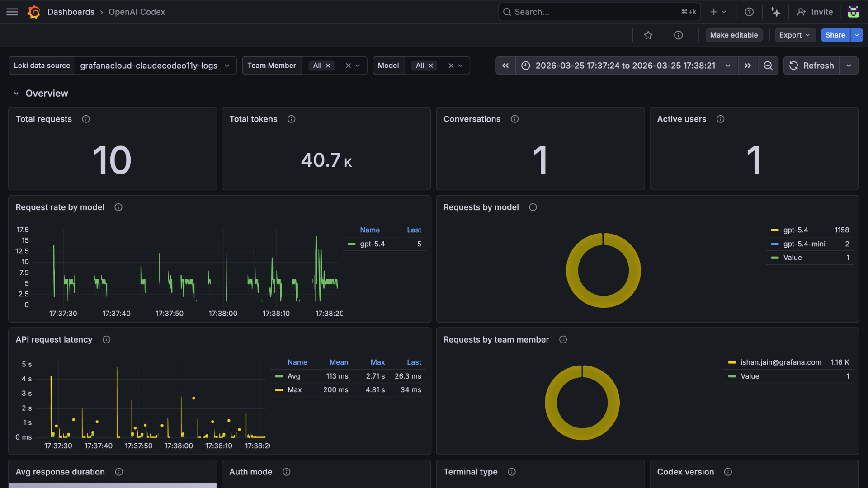Open the hamburger navigation menu
Viewport: 868px width, 488px height.
coord(12,12)
